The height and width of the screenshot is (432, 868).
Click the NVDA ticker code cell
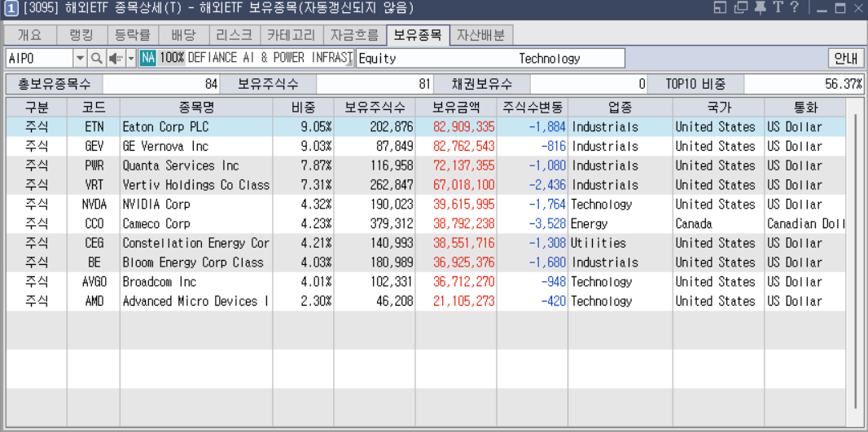point(94,205)
